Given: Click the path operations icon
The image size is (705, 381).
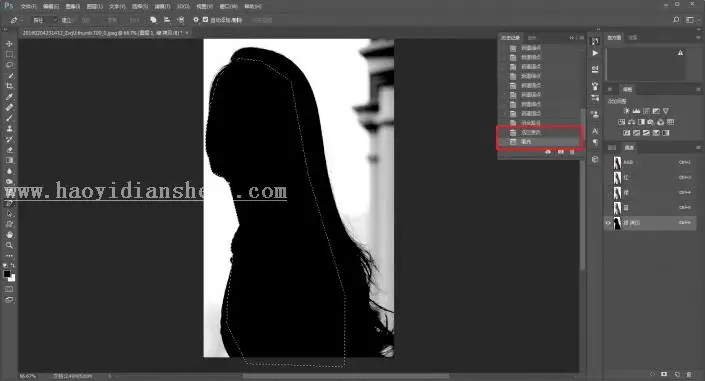Looking at the screenshot, I should click(x=153, y=20).
